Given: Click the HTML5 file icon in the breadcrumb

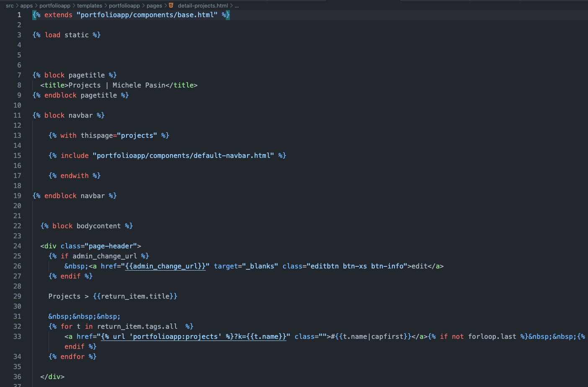Looking at the screenshot, I should pos(171,5).
